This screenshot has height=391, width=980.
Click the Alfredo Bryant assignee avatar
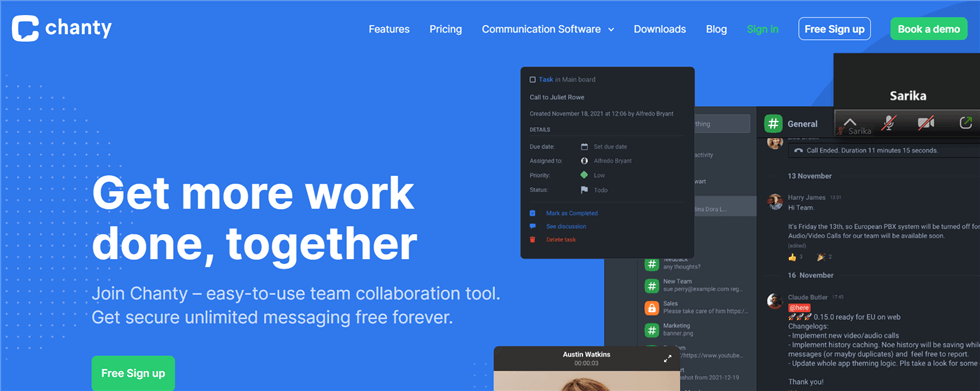click(x=584, y=161)
